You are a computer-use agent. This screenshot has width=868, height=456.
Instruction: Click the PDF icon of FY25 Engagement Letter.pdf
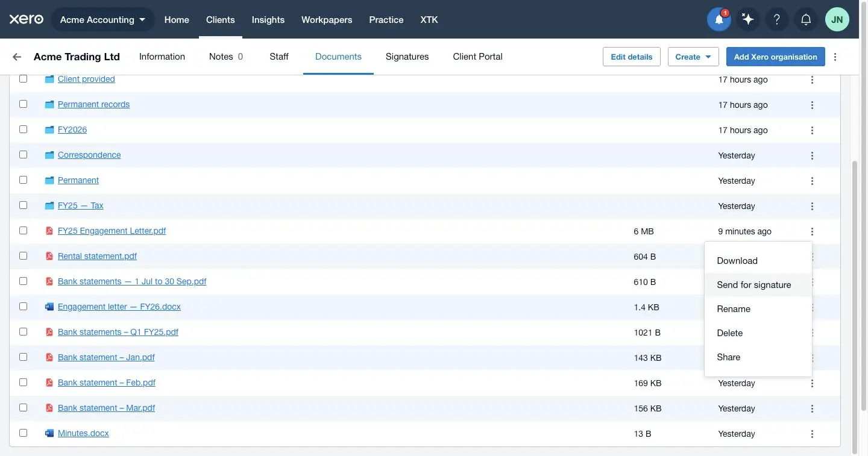coord(49,231)
